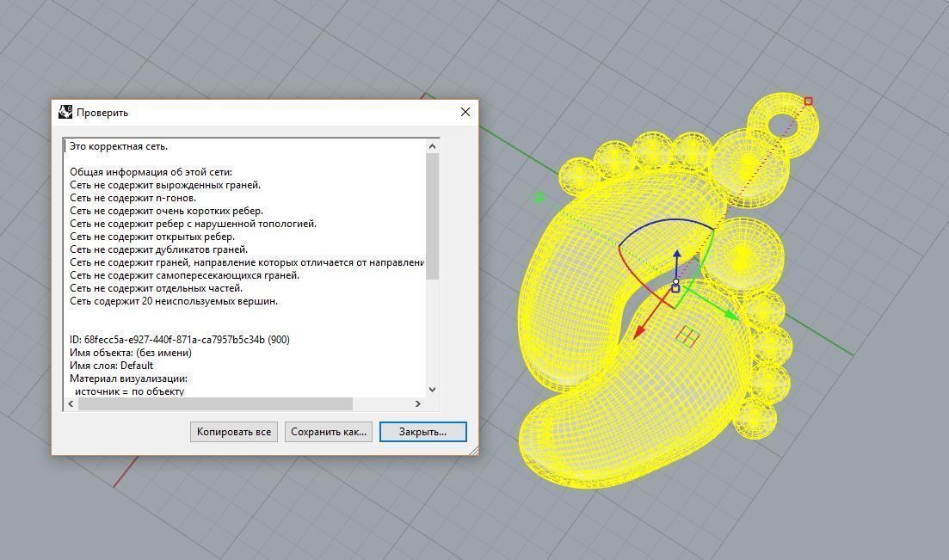Click the line 'Сеть содержит 20 неиспользуемых вершин.'
The height and width of the screenshot is (560, 949).
(x=174, y=301)
